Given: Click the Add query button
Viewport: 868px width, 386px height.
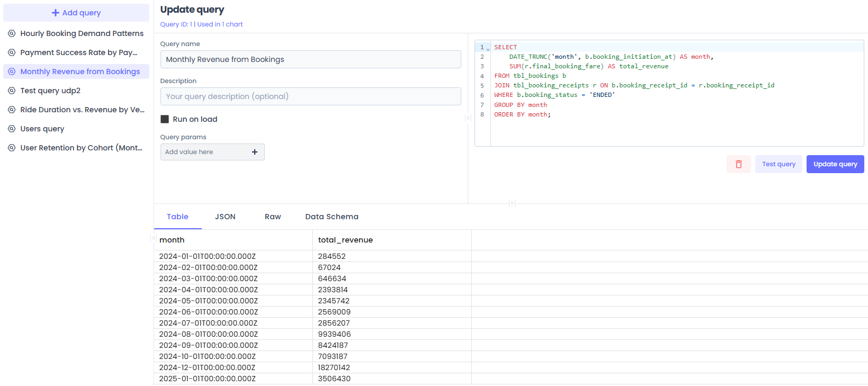Looking at the screenshot, I should click(x=76, y=13).
